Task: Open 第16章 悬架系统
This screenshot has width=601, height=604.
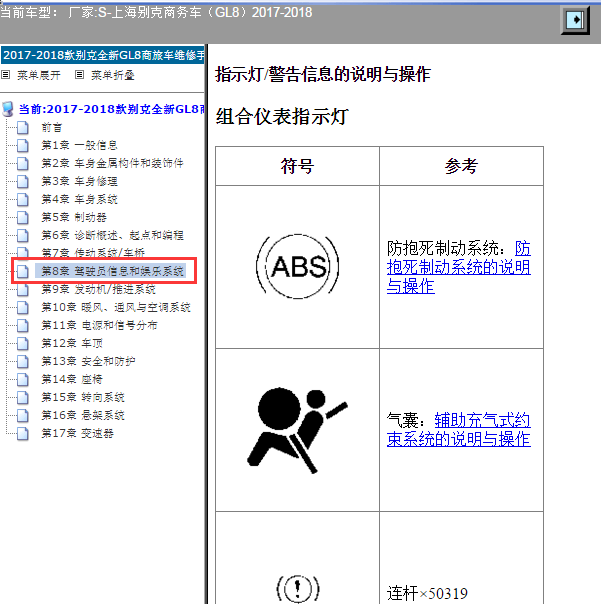Action: coord(83,415)
